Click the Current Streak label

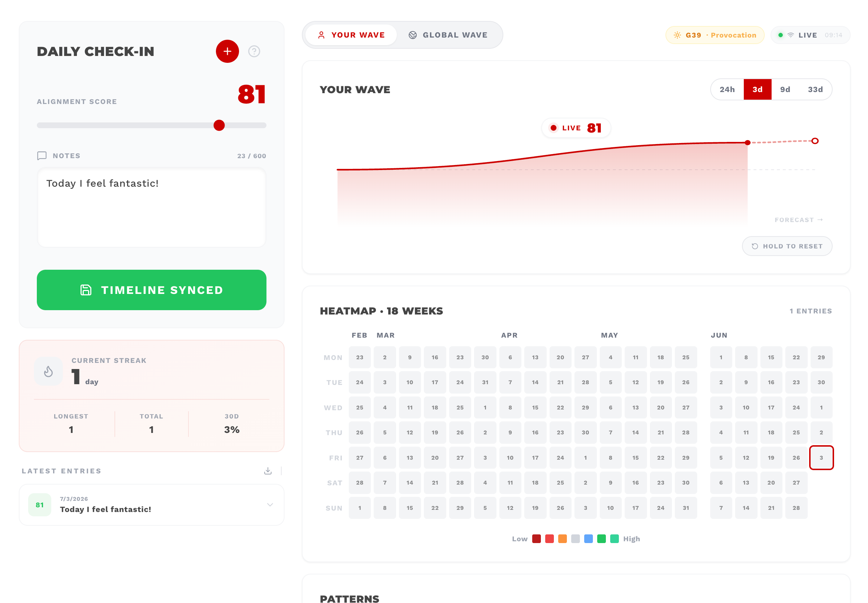pyautogui.click(x=109, y=360)
